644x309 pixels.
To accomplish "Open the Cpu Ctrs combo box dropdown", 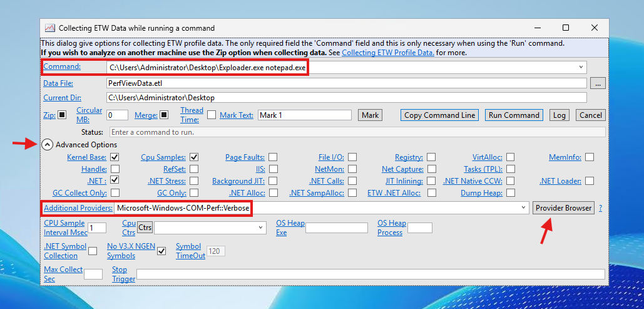I will pyautogui.click(x=261, y=227).
